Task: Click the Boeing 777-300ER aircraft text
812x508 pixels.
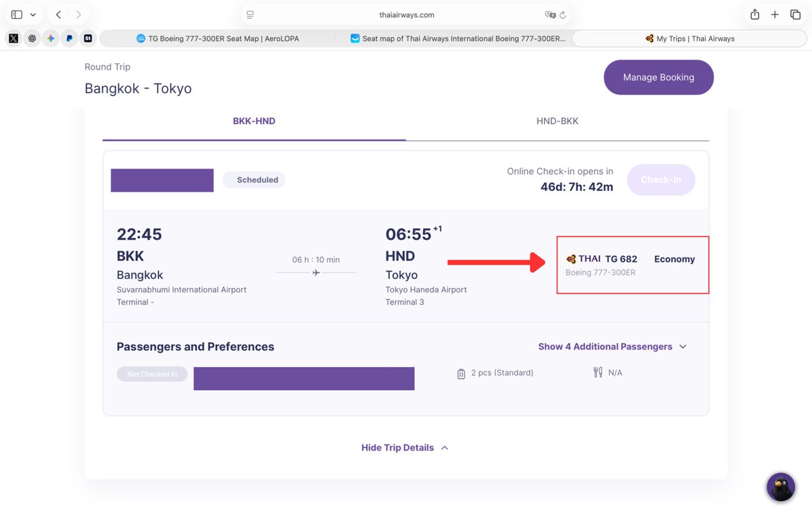Action: 600,273
